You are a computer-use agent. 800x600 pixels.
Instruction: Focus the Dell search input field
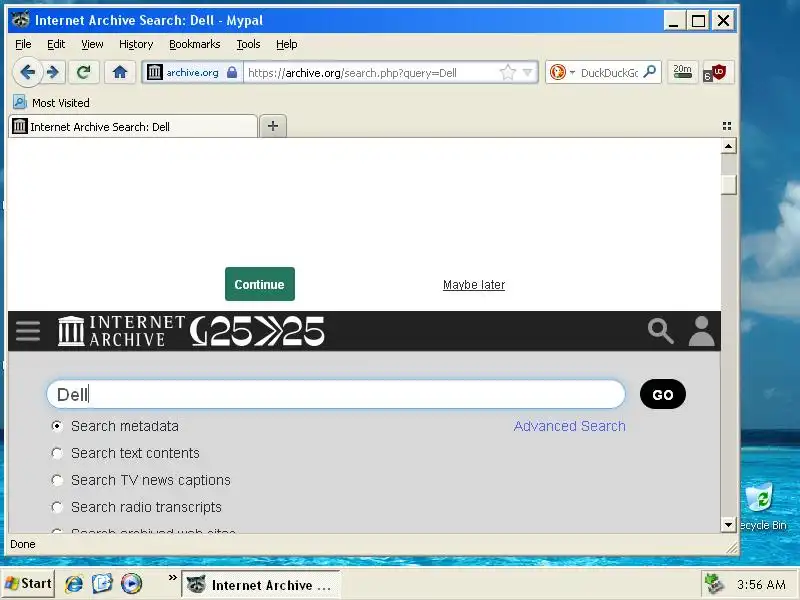click(x=336, y=394)
